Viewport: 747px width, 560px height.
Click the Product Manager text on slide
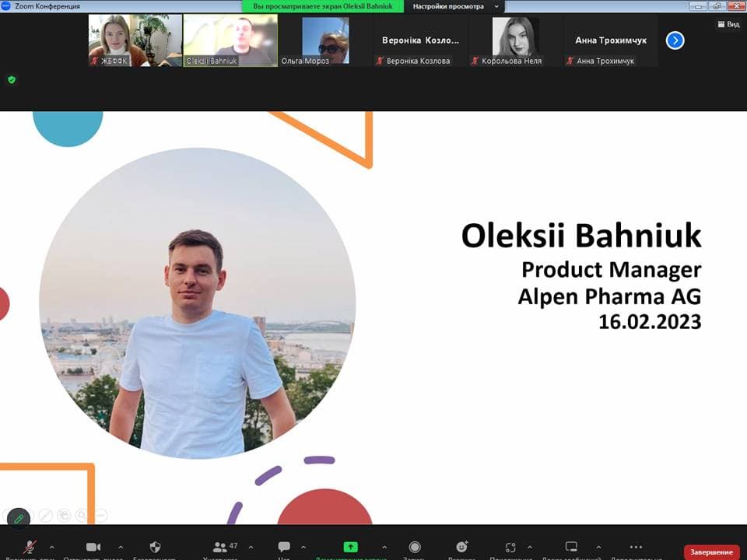point(612,270)
